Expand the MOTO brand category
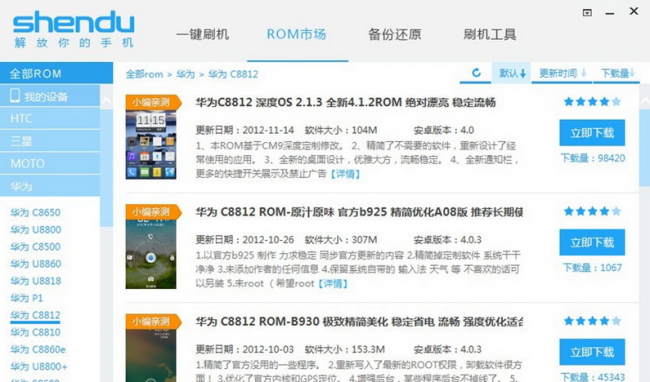The height and width of the screenshot is (382, 650). click(50, 163)
